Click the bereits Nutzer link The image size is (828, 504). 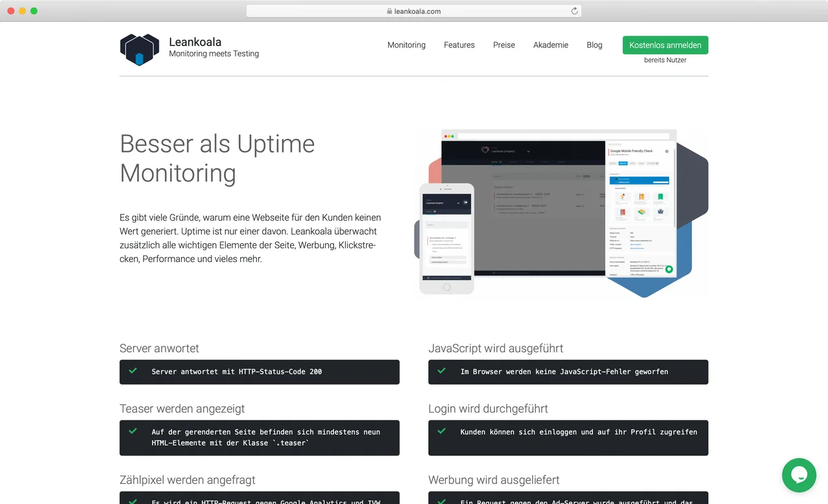tap(665, 60)
